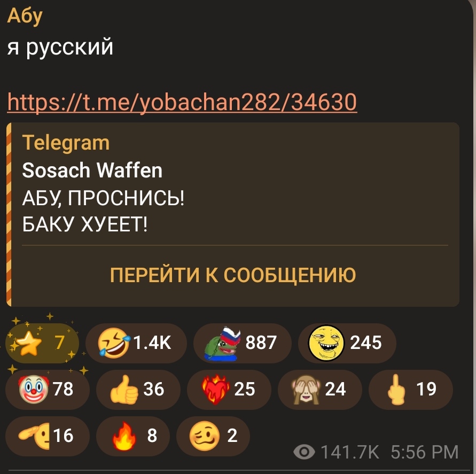
Task: Click the yellow trollface reaction 245
Action: coord(347,343)
